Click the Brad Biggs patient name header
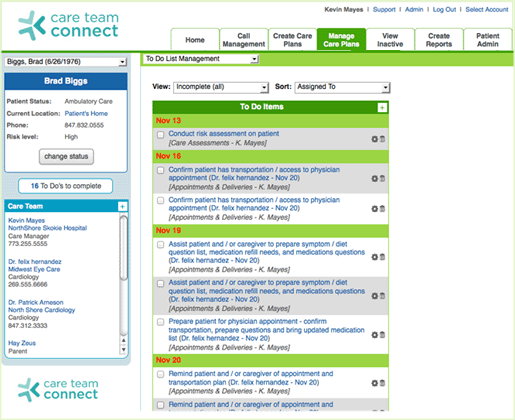515x420 pixels. [x=66, y=81]
